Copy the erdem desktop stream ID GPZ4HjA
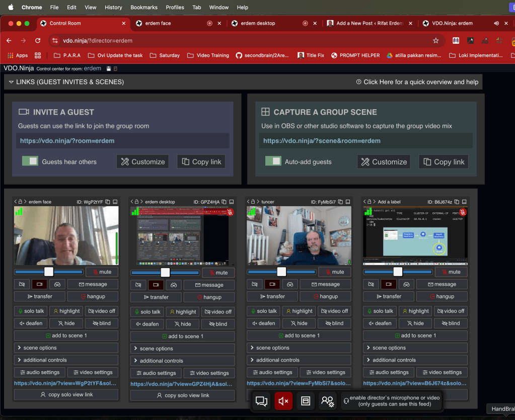Image resolution: width=515 pixels, height=420 pixels. pos(224,202)
